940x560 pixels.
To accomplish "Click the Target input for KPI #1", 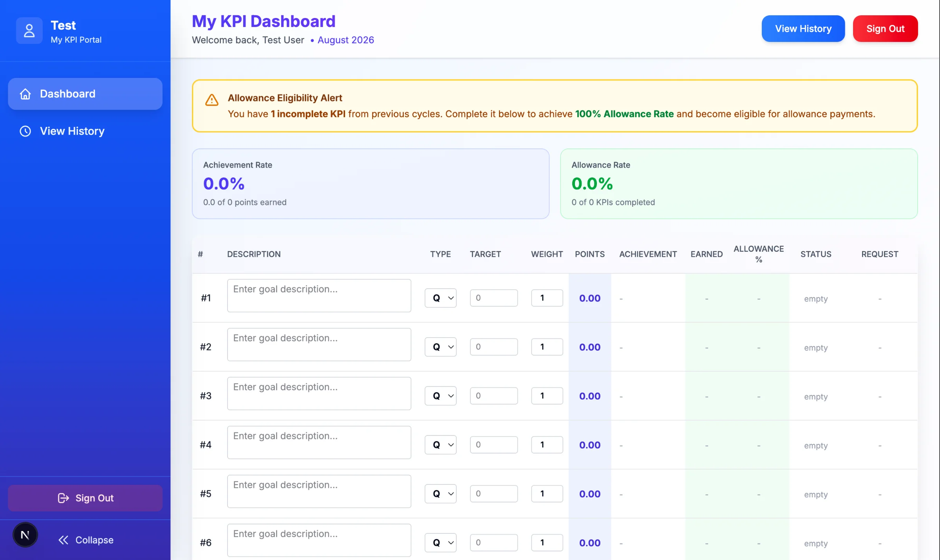I will (494, 298).
